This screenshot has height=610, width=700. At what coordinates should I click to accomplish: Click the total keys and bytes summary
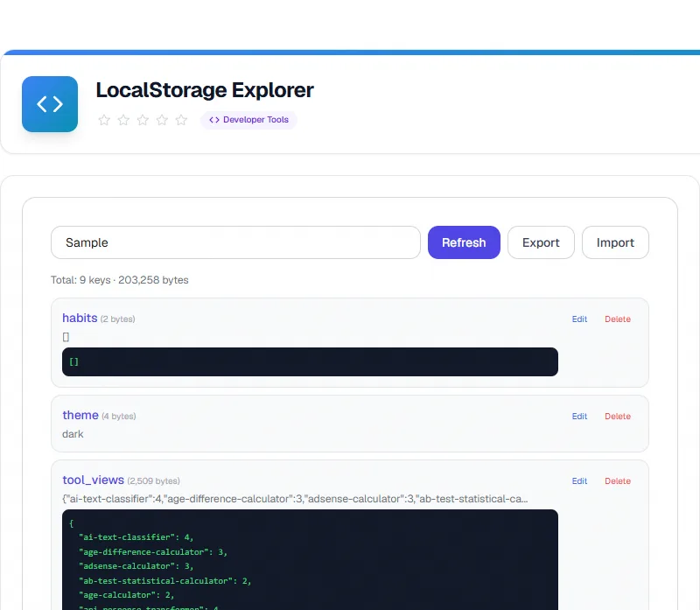click(x=120, y=280)
